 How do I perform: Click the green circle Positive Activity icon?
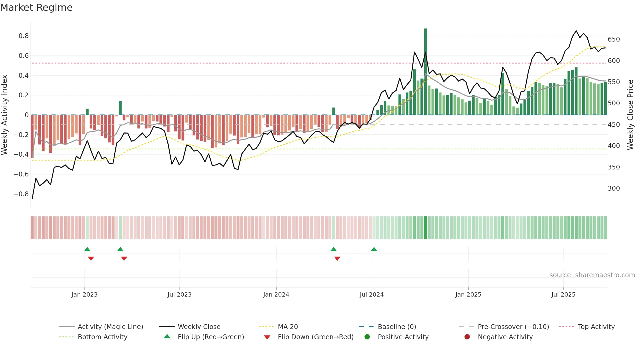pos(367,337)
